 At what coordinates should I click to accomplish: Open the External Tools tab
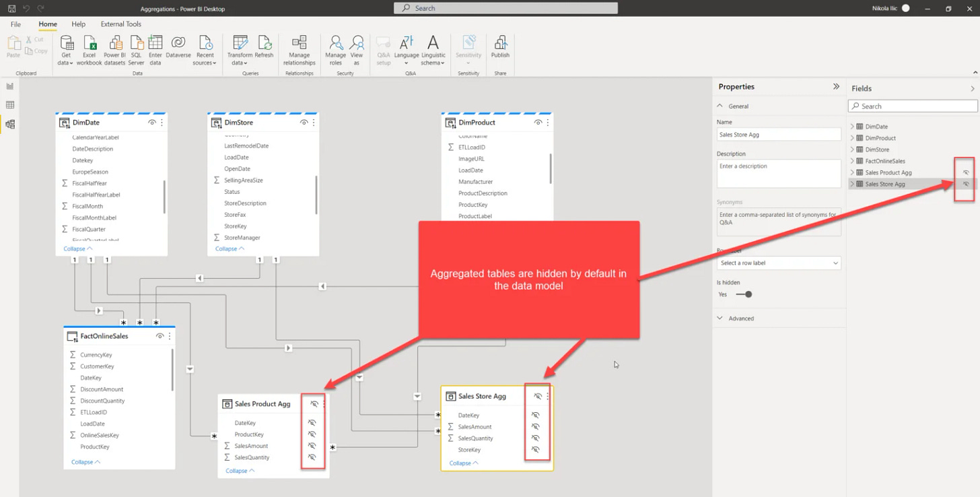[x=121, y=24]
